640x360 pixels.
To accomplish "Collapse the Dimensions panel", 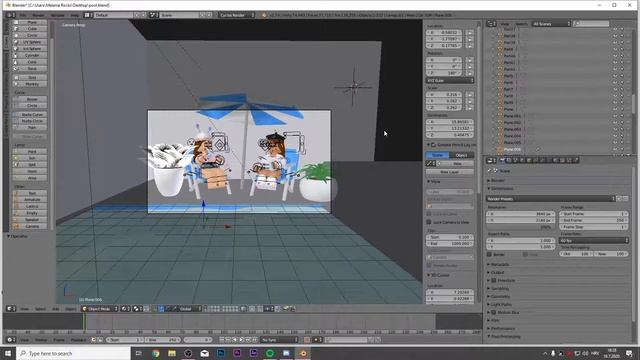I will (502, 189).
